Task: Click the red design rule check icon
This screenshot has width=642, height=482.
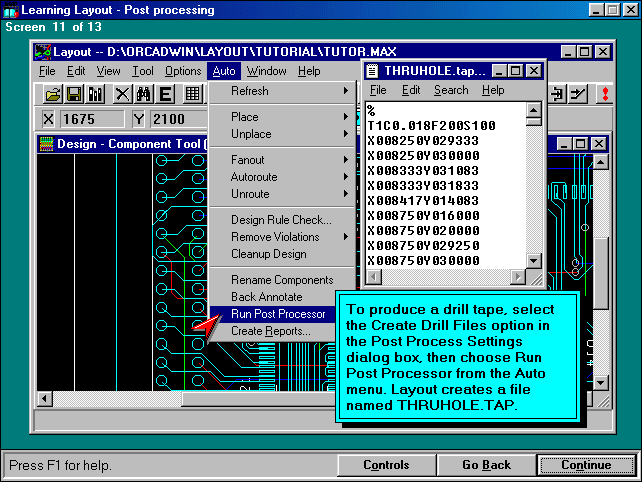Action: [603, 94]
